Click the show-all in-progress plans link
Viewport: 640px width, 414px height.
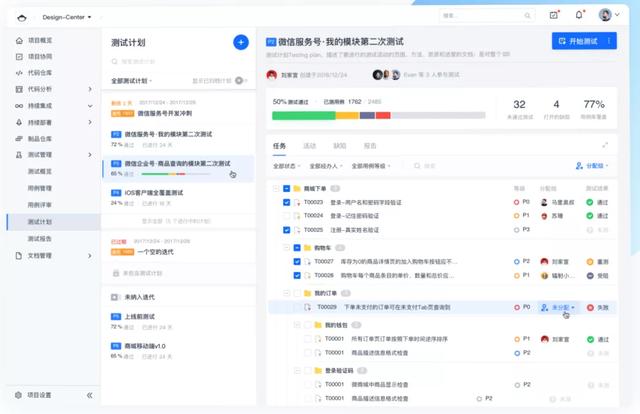click(x=176, y=221)
